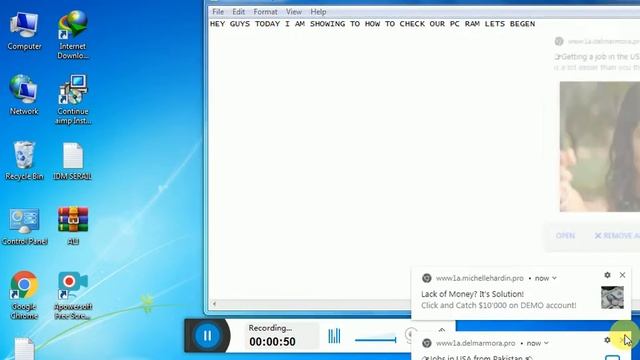
Task: Click faded REMOVE button in notification
Action: coord(617,236)
